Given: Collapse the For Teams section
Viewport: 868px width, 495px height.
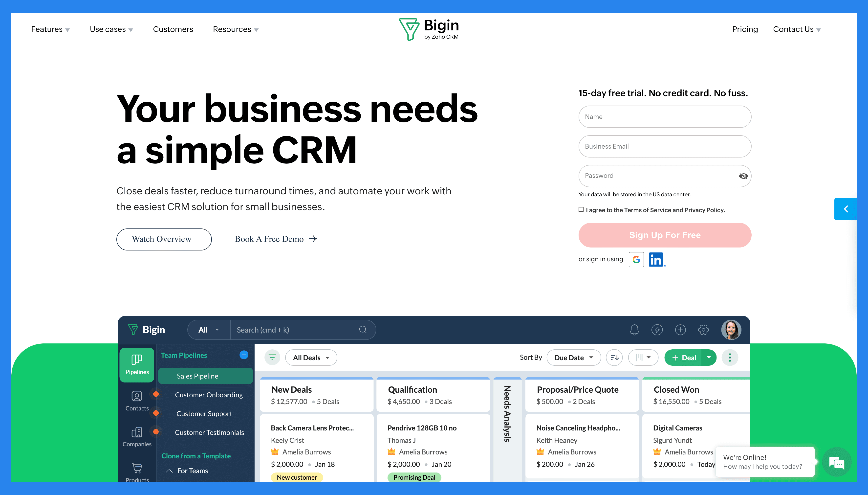Looking at the screenshot, I should 169,471.
